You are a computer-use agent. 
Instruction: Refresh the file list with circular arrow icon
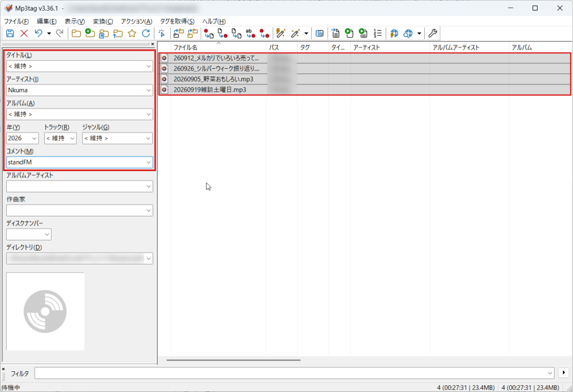pyautogui.click(x=146, y=34)
